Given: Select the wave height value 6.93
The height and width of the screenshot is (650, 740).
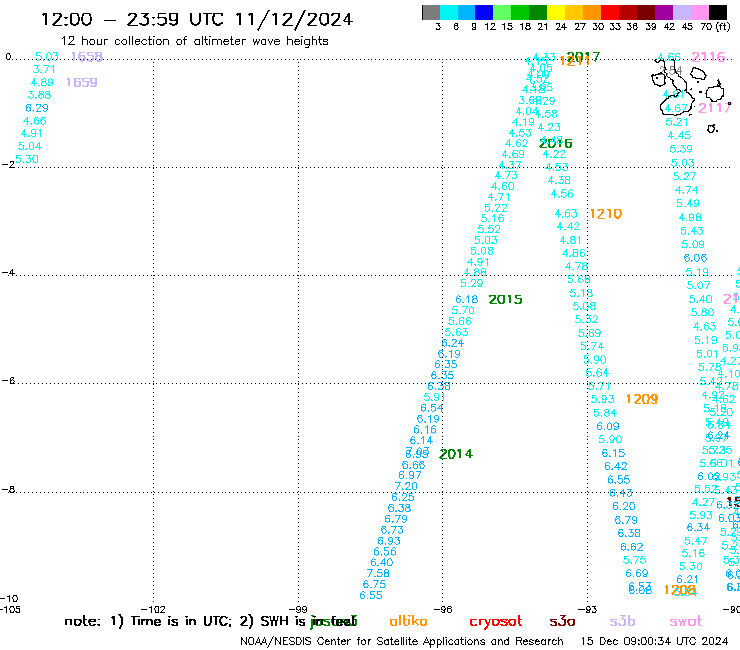Looking at the screenshot, I should pos(389,540).
